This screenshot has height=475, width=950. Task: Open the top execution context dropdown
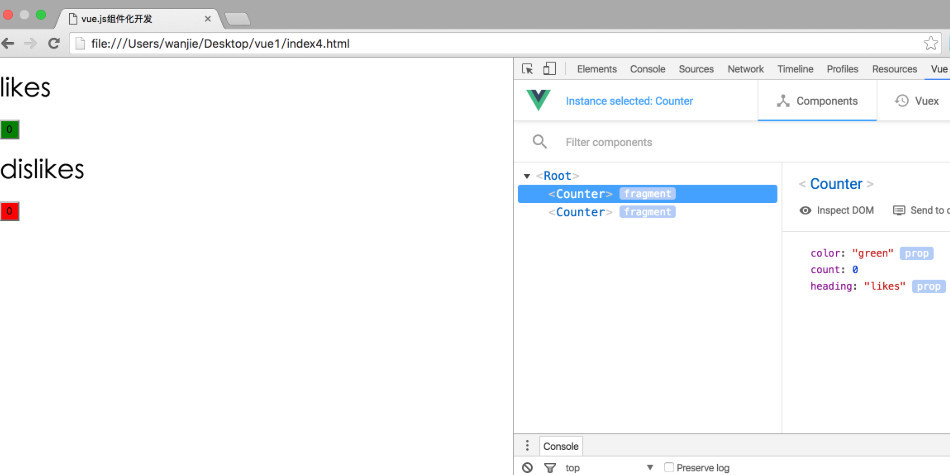click(610, 467)
